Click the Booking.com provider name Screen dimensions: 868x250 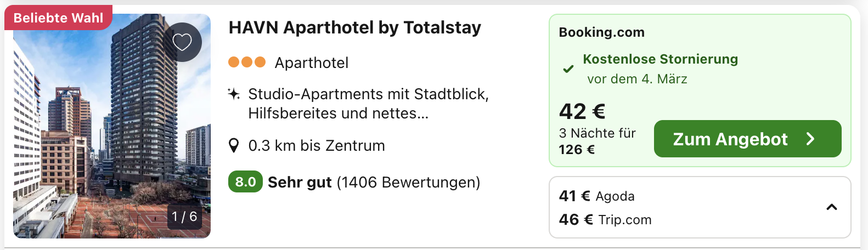(601, 32)
